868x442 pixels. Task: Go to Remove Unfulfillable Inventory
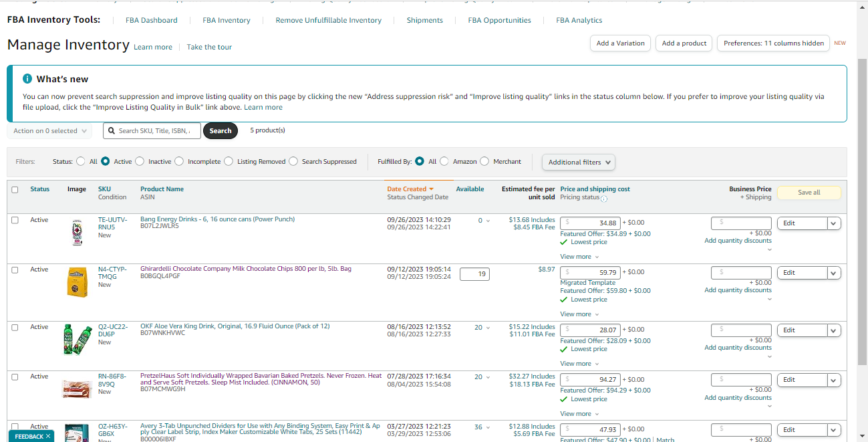(x=329, y=20)
